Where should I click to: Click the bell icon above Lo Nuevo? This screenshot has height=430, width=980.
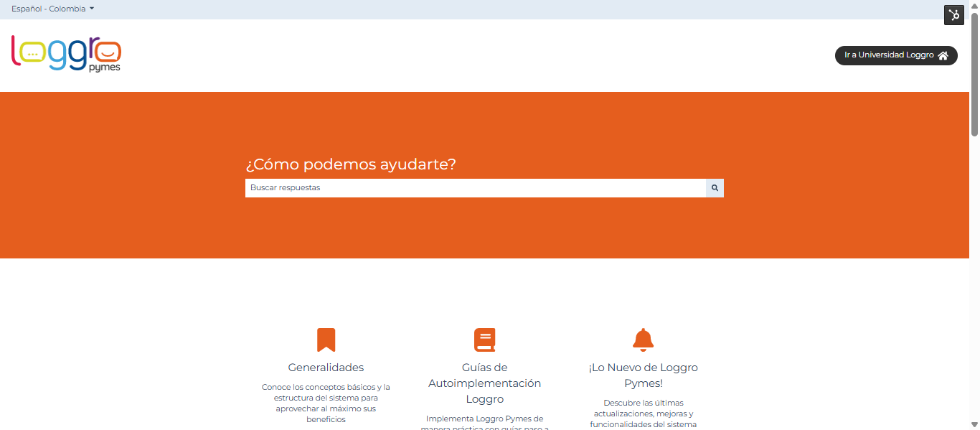643,340
